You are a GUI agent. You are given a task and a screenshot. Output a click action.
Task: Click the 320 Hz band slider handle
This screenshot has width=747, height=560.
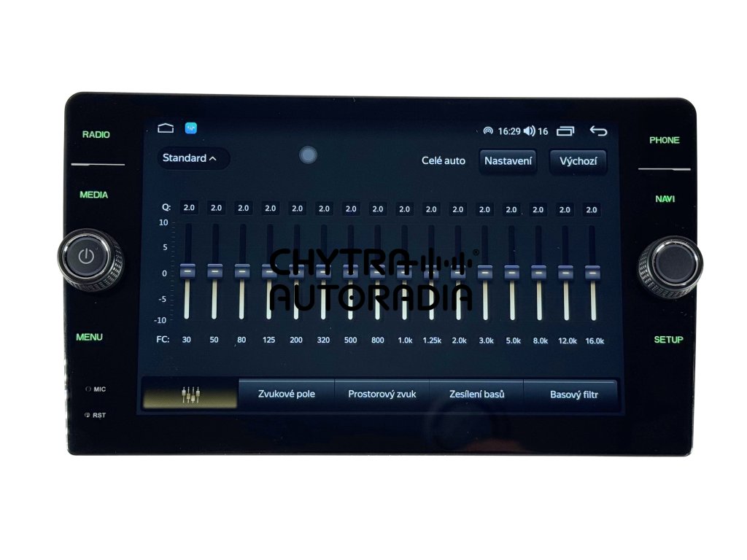323,271
